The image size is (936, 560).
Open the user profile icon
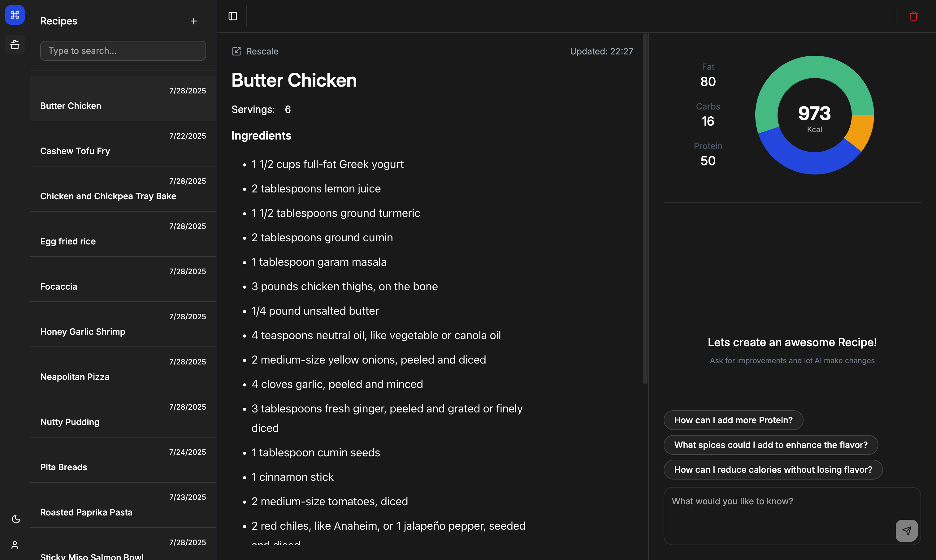[15, 545]
